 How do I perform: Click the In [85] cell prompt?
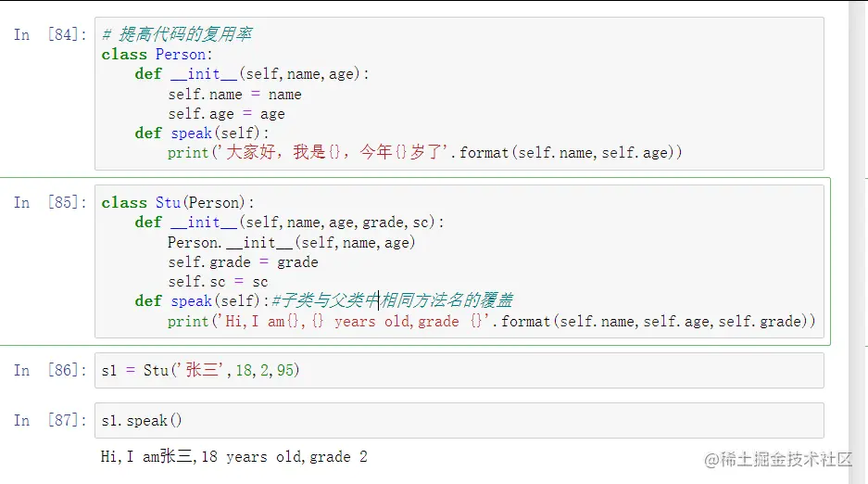coord(50,202)
